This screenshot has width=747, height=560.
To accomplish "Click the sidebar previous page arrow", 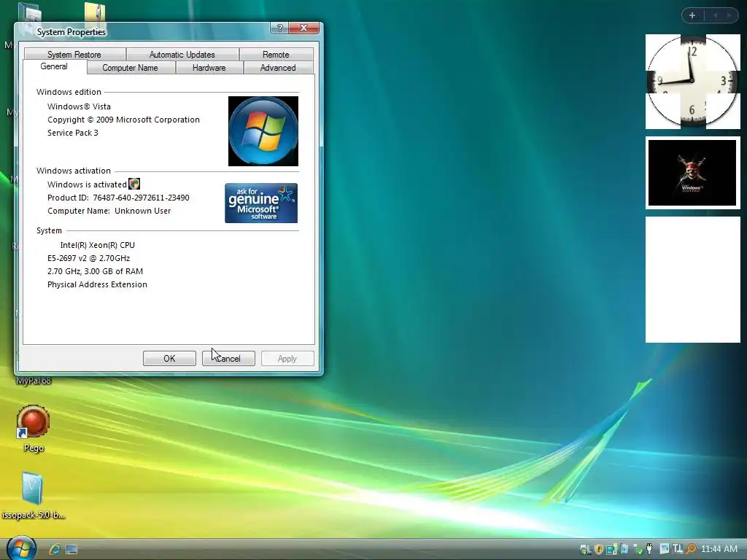I will [x=715, y=16].
